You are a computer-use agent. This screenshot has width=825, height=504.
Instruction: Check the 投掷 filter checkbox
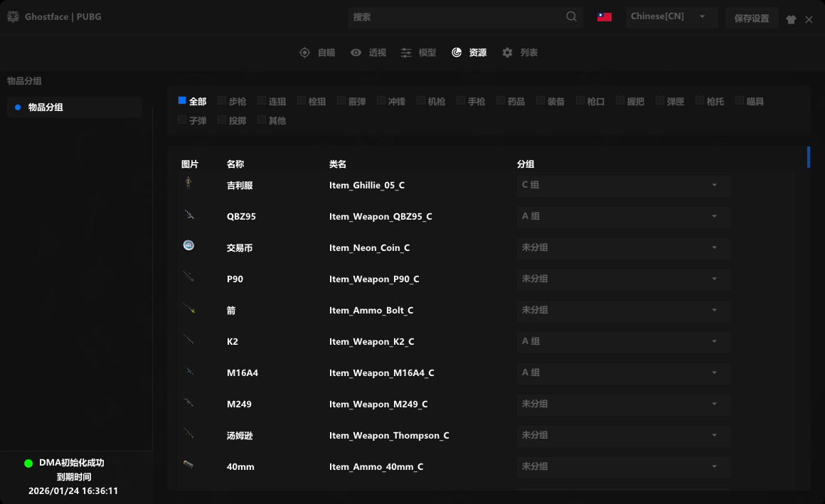point(222,120)
